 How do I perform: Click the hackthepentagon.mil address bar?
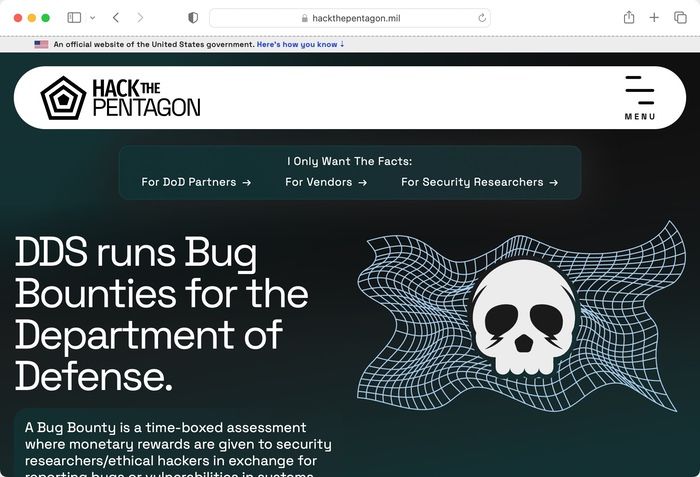350,18
